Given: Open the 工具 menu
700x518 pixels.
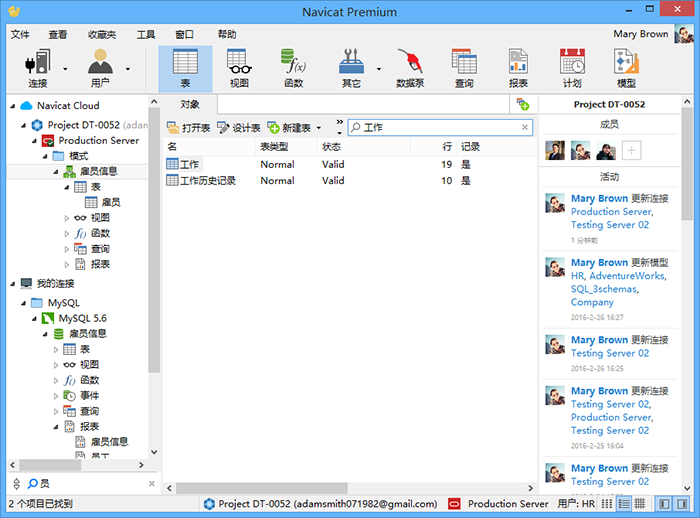Looking at the screenshot, I should click(x=146, y=34).
